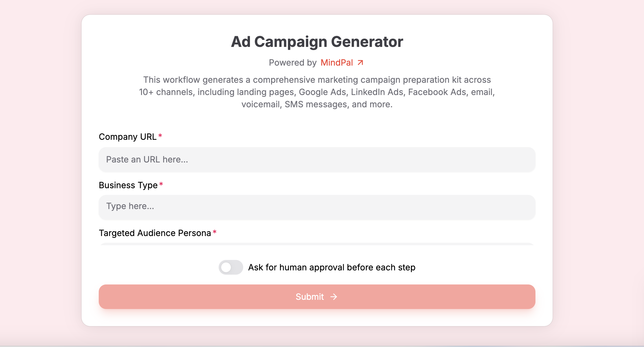Focus the Company URL input field

tap(317, 159)
